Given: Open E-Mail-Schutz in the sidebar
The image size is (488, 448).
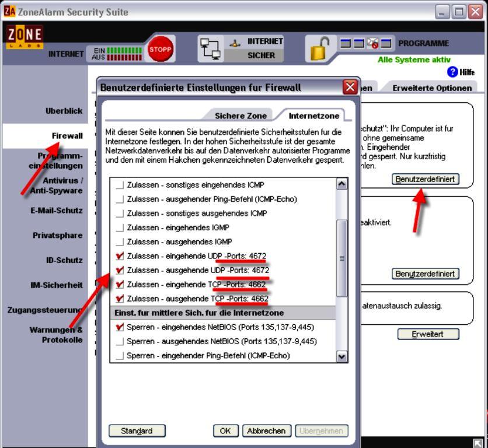Looking at the screenshot, I should pyautogui.click(x=57, y=211).
